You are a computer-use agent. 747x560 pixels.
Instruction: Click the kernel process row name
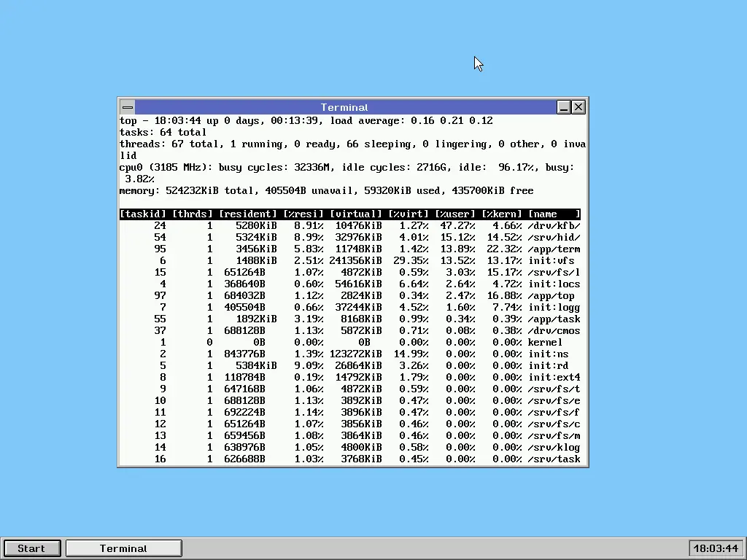point(545,342)
